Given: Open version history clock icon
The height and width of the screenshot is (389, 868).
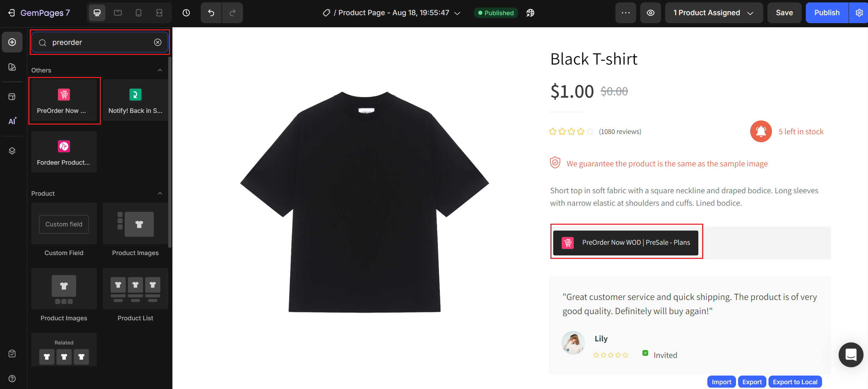Looking at the screenshot, I should (x=186, y=13).
